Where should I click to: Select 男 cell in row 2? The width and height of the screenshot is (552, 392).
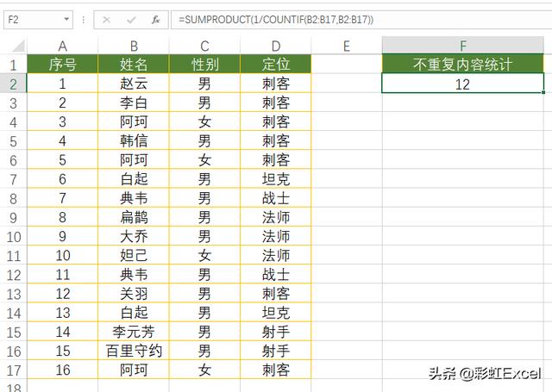click(204, 84)
